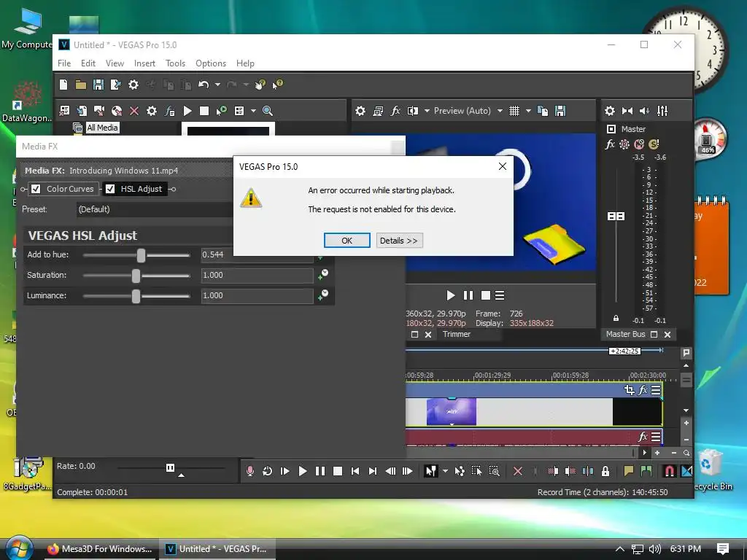Viewport: 747px width, 560px height.
Task: Click the Record microphone icon
Action: (250, 472)
